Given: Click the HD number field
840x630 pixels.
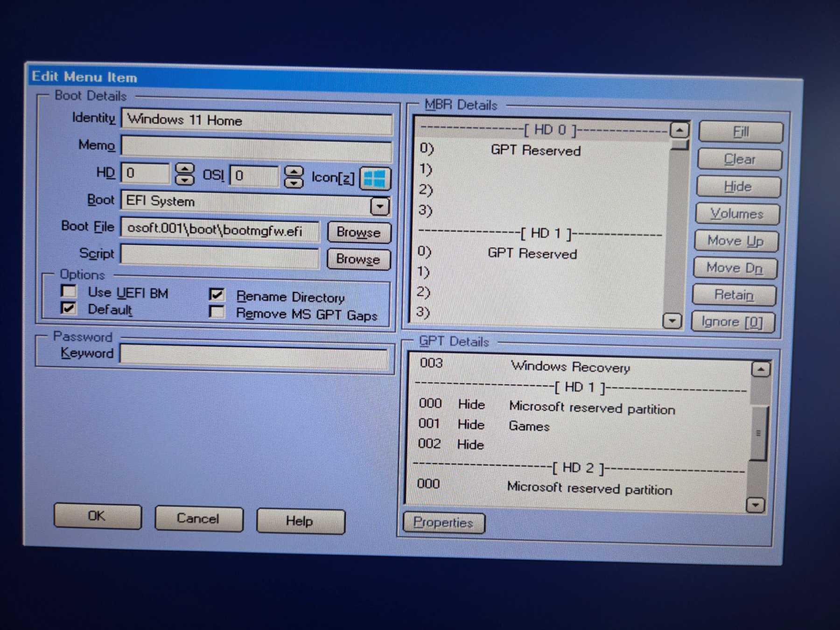Looking at the screenshot, I should coord(145,174).
